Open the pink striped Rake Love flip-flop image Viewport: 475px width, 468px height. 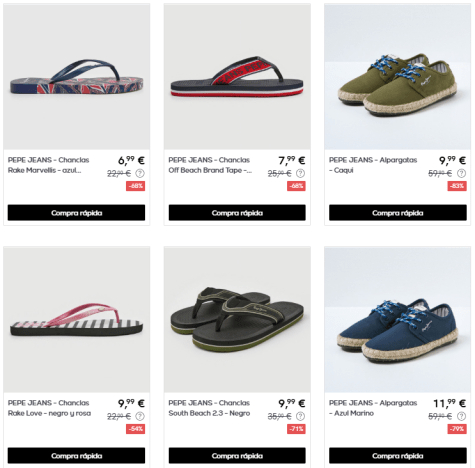tap(77, 320)
